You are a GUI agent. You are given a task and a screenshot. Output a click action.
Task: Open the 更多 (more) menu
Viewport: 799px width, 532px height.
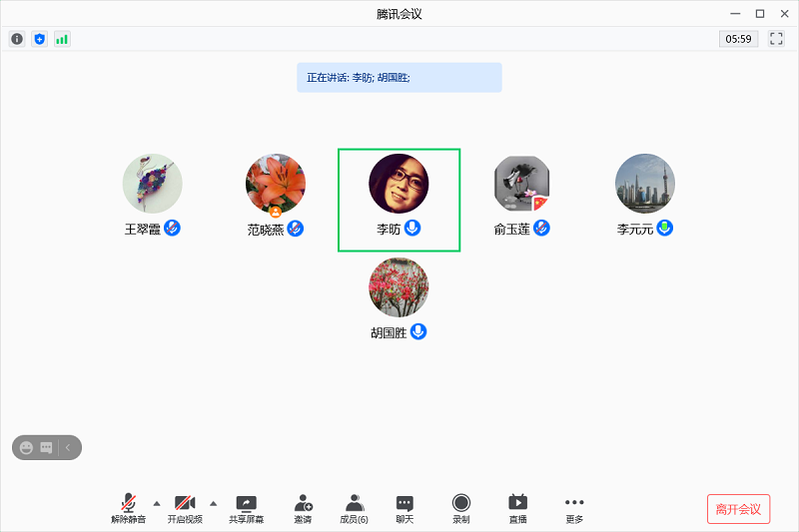tap(573, 508)
